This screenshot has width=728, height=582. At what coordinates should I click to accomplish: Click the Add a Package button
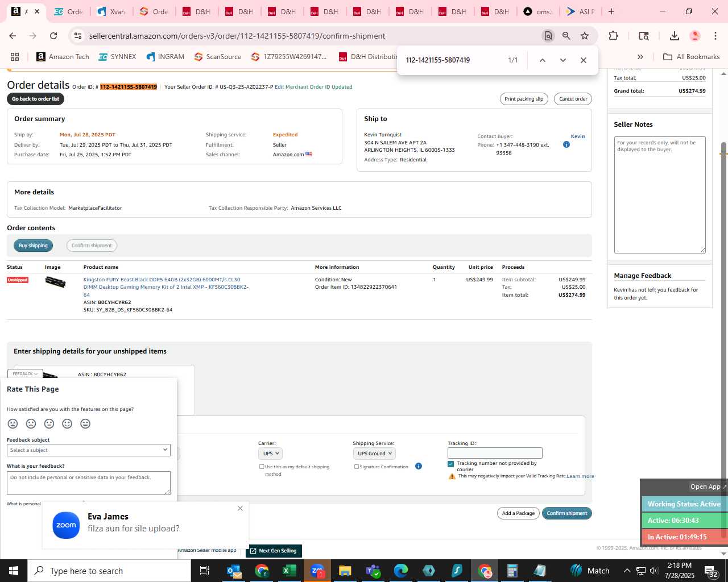click(518, 513)
